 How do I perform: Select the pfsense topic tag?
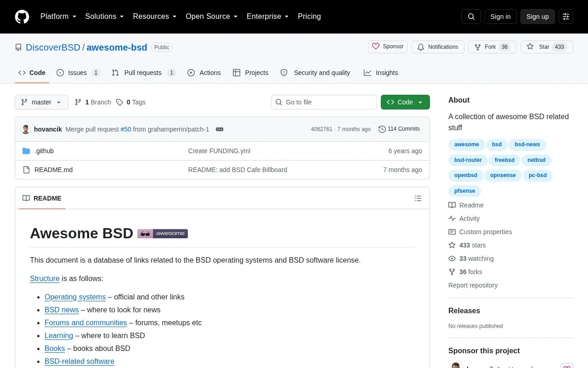[x=465, y=191]
